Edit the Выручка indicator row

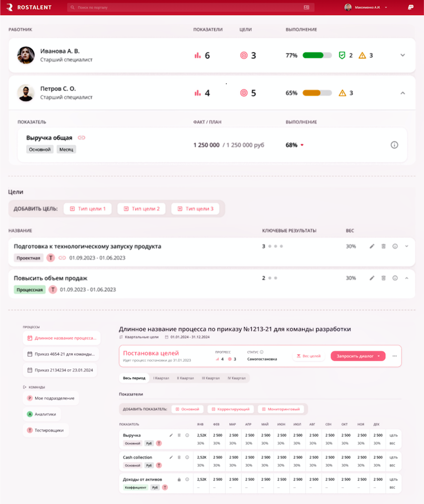click(x=171, y=435)
